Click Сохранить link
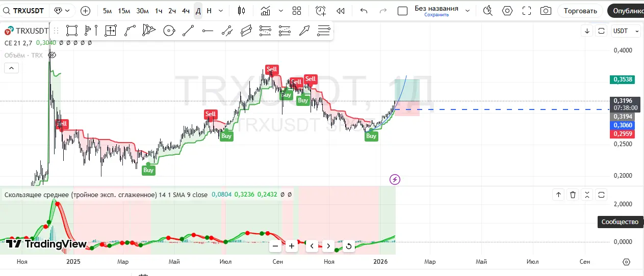The height and width of the screenshot is (276, 644). pos(436,15)
